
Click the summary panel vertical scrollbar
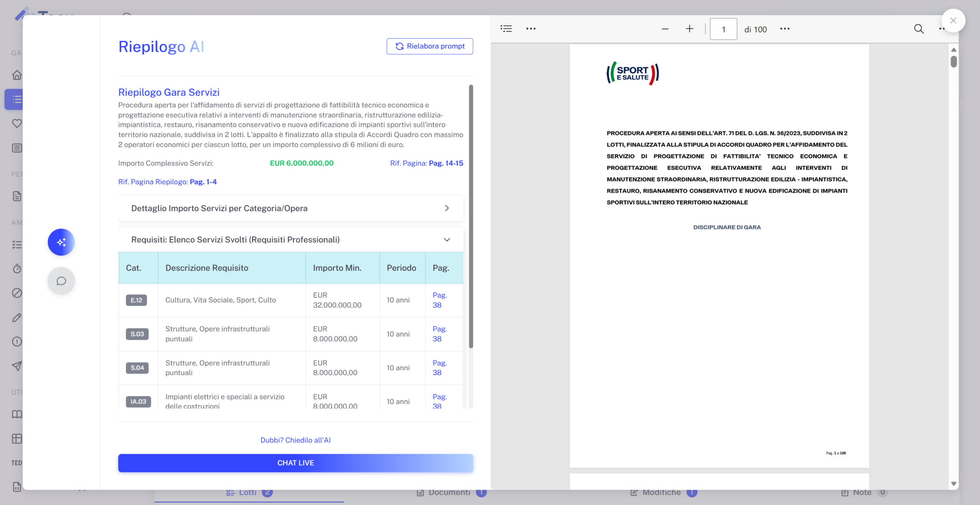point(471,216)
